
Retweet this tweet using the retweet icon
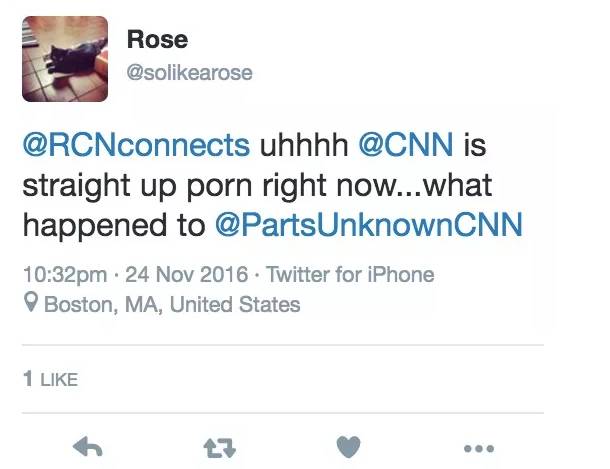(x=216, y=448)
